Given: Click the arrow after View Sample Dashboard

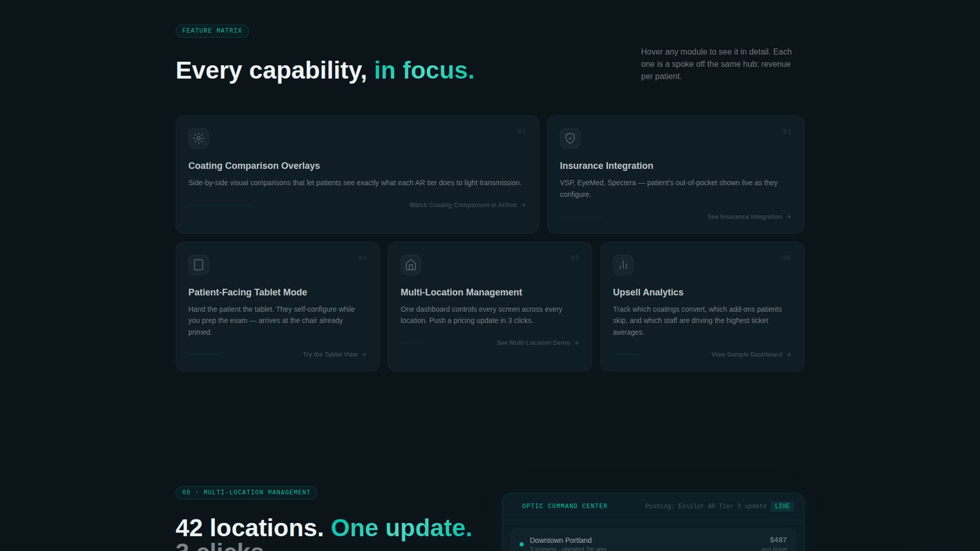Looking at the screenshot, I should pyautogui.click(x=789, y=355).
